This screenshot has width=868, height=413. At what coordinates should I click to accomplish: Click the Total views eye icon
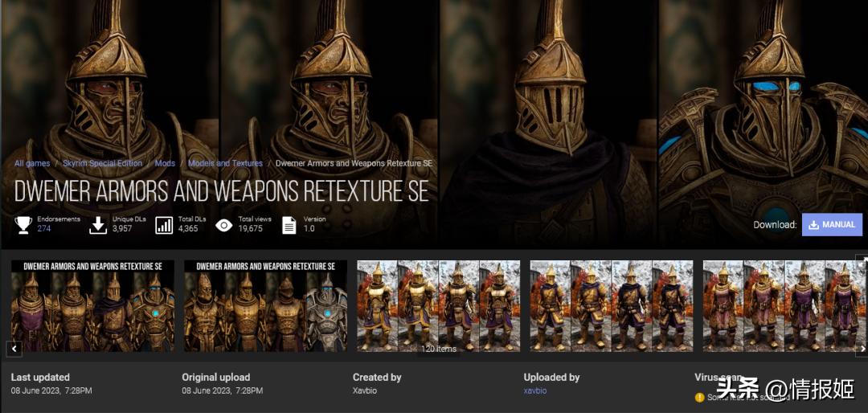point(223,225)
